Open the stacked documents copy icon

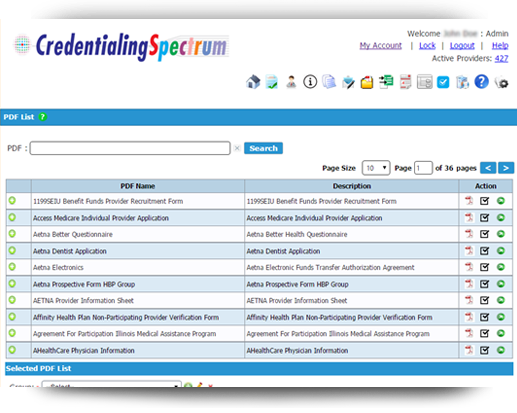click(x=329, y=82)
